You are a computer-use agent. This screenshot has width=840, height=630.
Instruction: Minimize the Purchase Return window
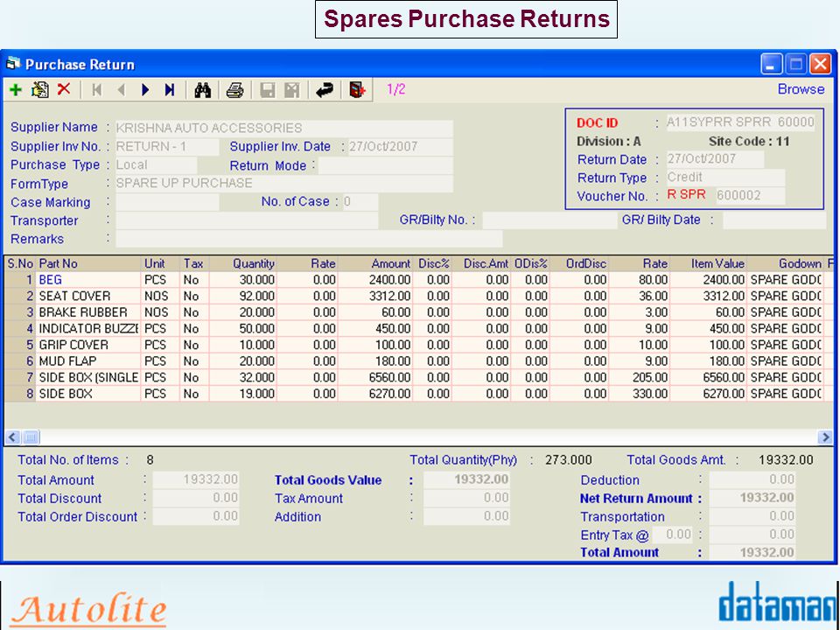[x=772, y=64]
